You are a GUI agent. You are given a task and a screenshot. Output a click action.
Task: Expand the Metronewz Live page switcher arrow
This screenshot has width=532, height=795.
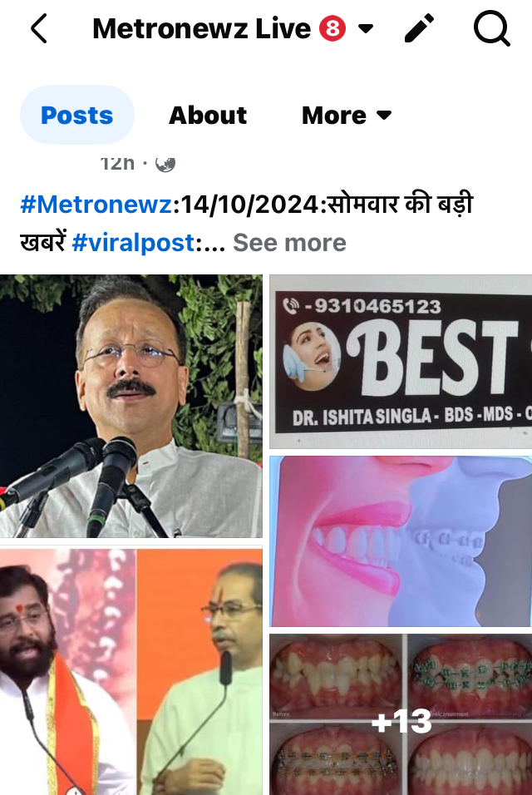(366, 28)
